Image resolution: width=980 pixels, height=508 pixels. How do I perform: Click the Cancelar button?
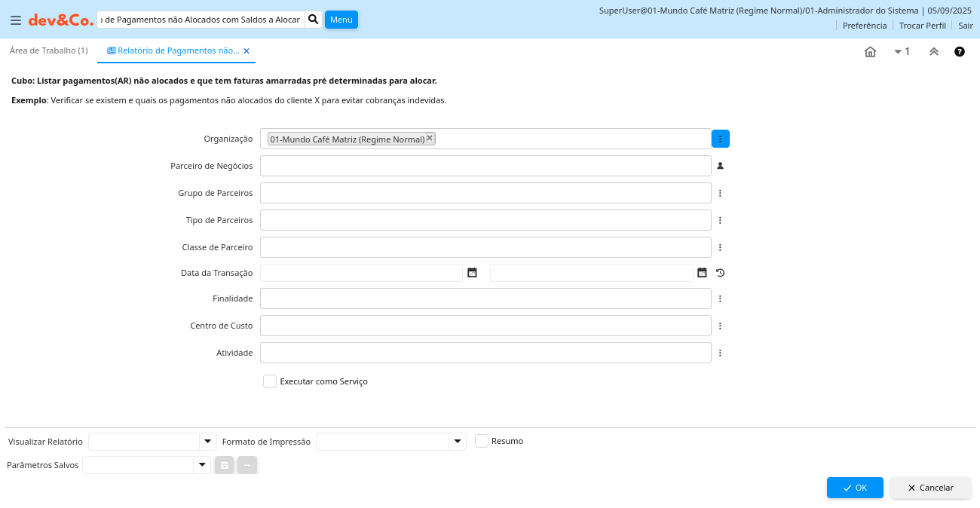(x=930, y=488)
